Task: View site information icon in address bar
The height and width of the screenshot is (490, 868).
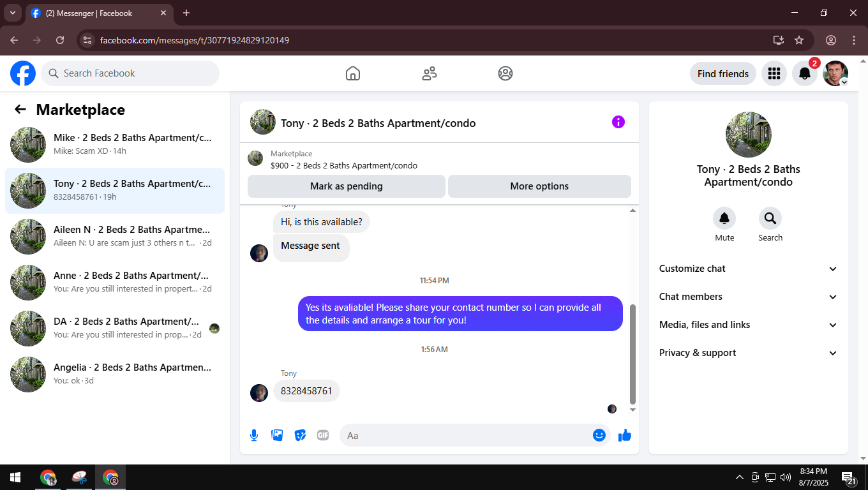Action: click(88, 40)
